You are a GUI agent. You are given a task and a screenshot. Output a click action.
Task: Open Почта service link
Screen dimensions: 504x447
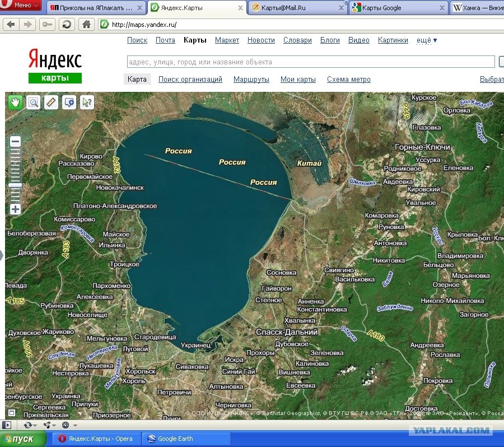(165, 40)
